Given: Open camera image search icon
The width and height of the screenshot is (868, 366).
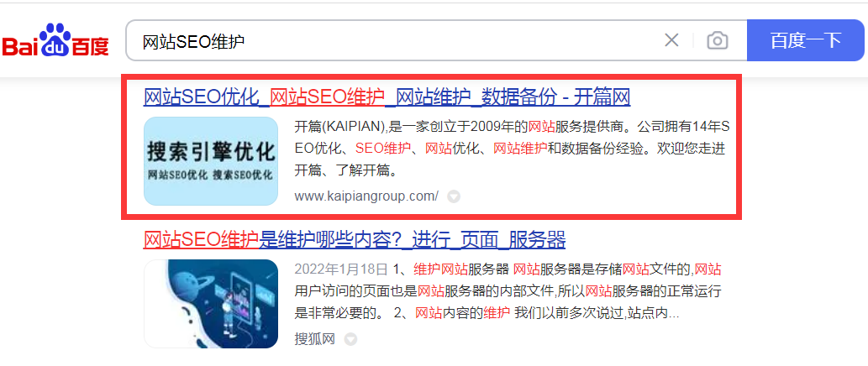Looking at the screenshot, I should pos(718,40).
